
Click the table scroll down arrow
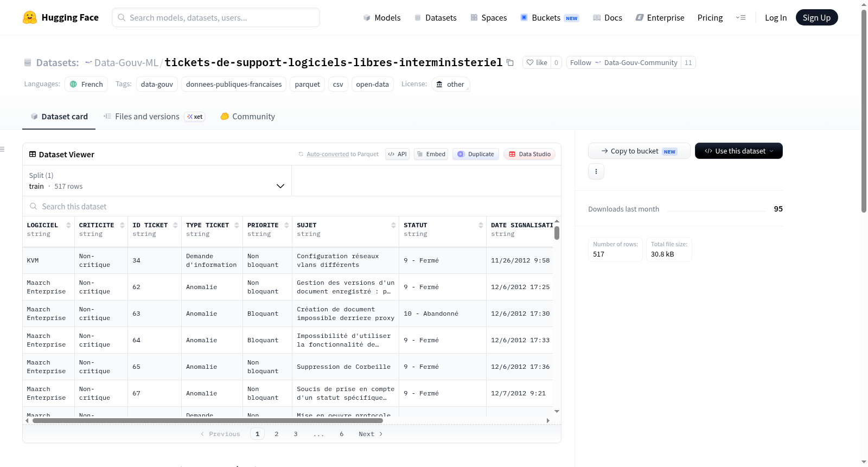pos(557,412)
